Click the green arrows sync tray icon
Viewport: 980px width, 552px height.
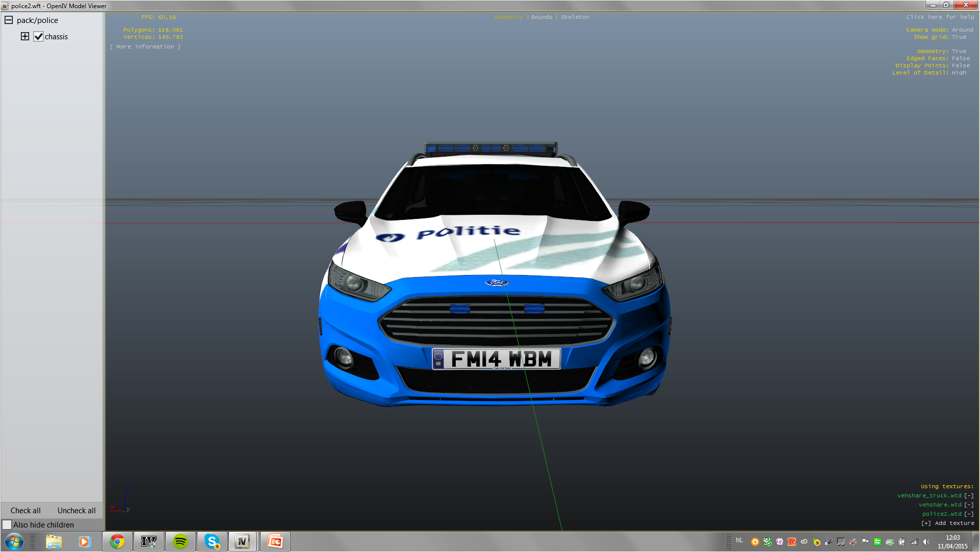[878, 542]
